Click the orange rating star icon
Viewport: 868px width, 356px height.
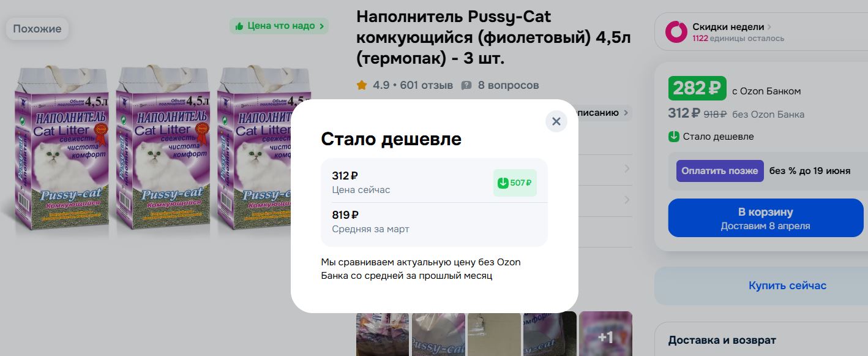(362, 85)
